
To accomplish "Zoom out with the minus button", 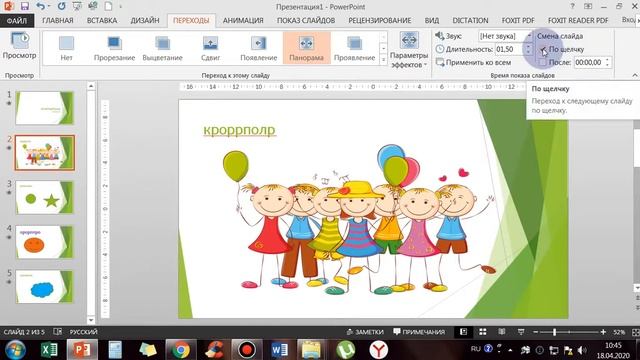I will click(x=536, y=332).
